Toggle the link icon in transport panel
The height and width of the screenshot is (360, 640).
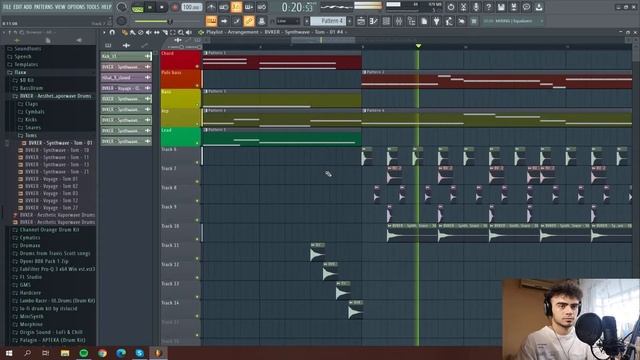coord(249,21)
